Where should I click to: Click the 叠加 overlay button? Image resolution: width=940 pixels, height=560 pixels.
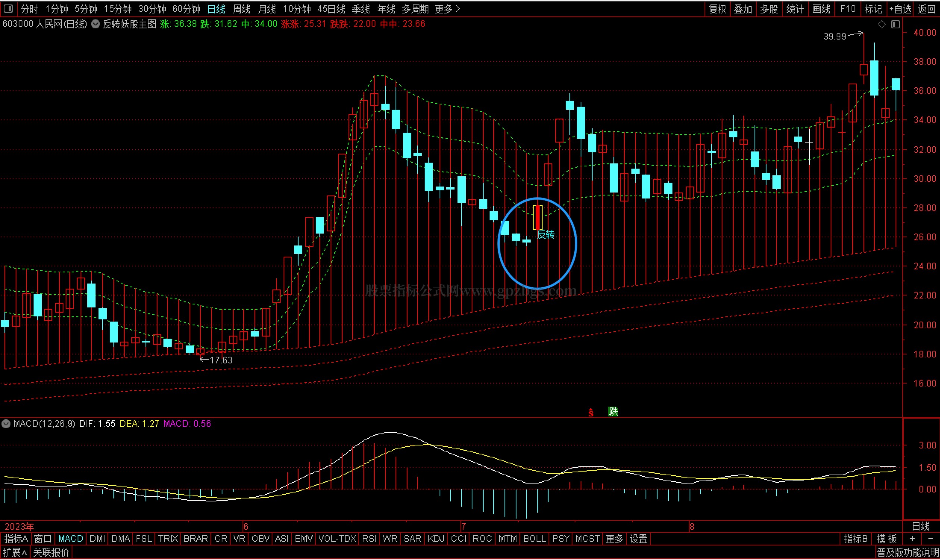(x=743, y=9)
